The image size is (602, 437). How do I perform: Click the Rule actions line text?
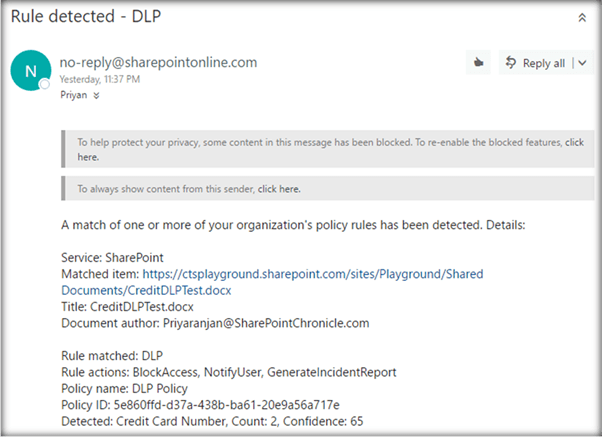[x=228, y=372]
